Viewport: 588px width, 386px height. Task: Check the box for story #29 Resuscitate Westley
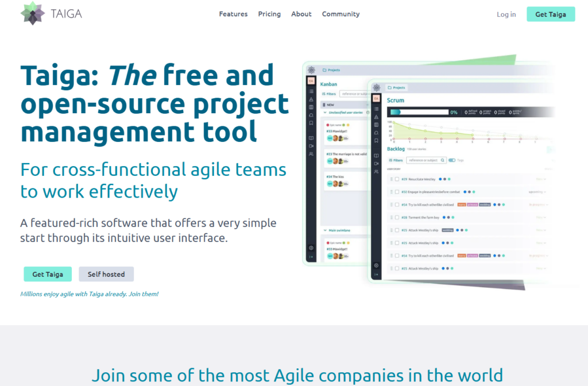(397, 179)
